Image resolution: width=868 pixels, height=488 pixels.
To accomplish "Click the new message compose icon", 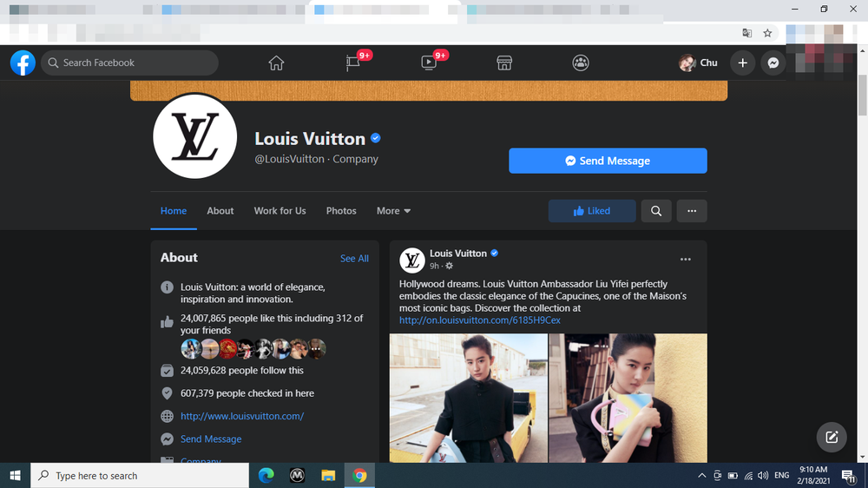I will tap(832, 437).
